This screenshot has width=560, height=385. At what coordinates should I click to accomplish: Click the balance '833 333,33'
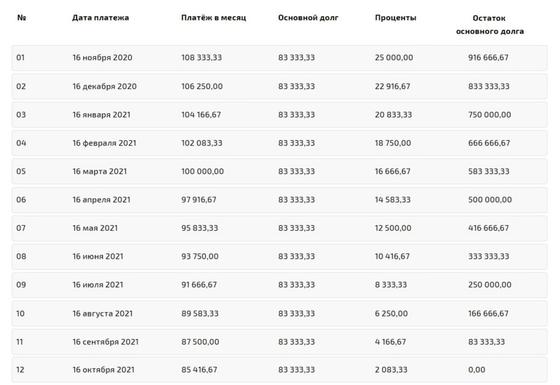[x=489, y=86]
